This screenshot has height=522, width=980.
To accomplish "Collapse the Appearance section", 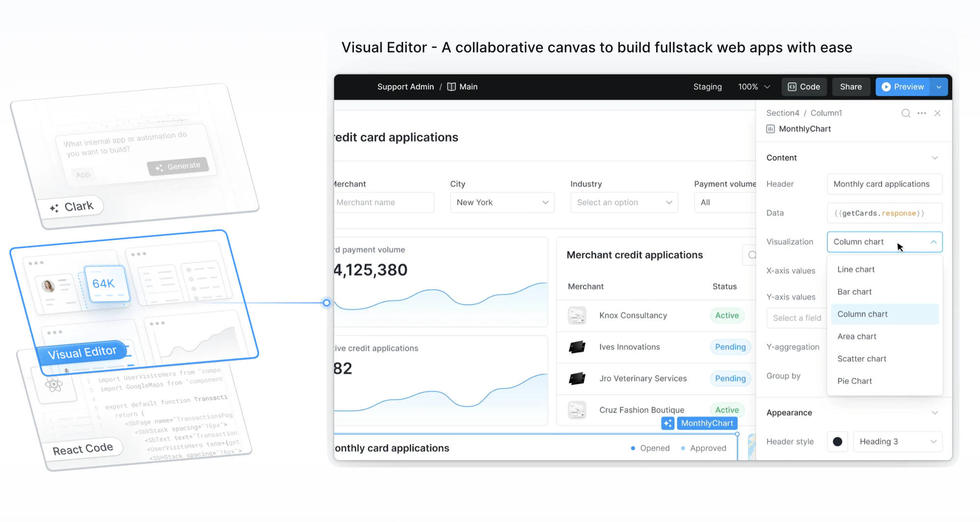I will coord(935,413).
